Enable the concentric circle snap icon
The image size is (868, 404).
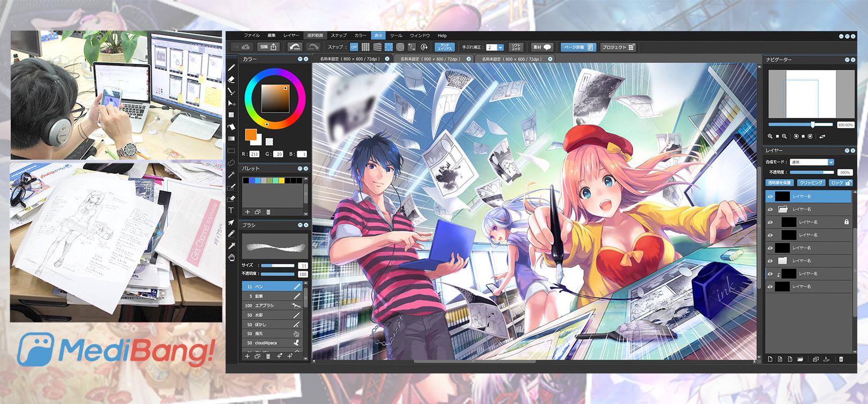(x=401, y=47)
